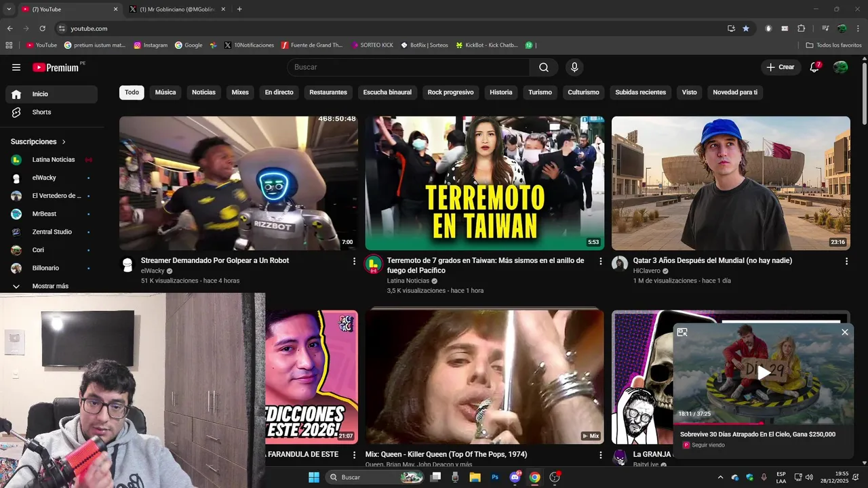Open El Vertedero de subscription
The height and width of the screenshot is (488, 868).
(52, 196)
